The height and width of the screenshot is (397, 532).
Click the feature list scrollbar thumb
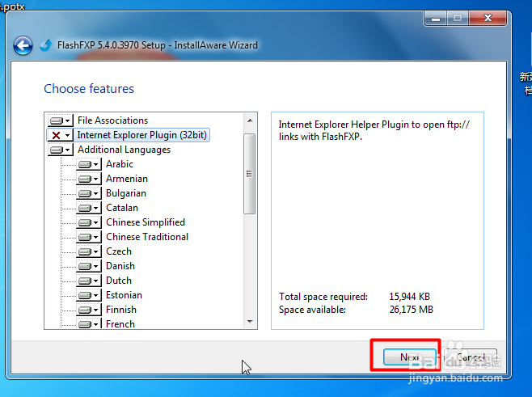250,174
